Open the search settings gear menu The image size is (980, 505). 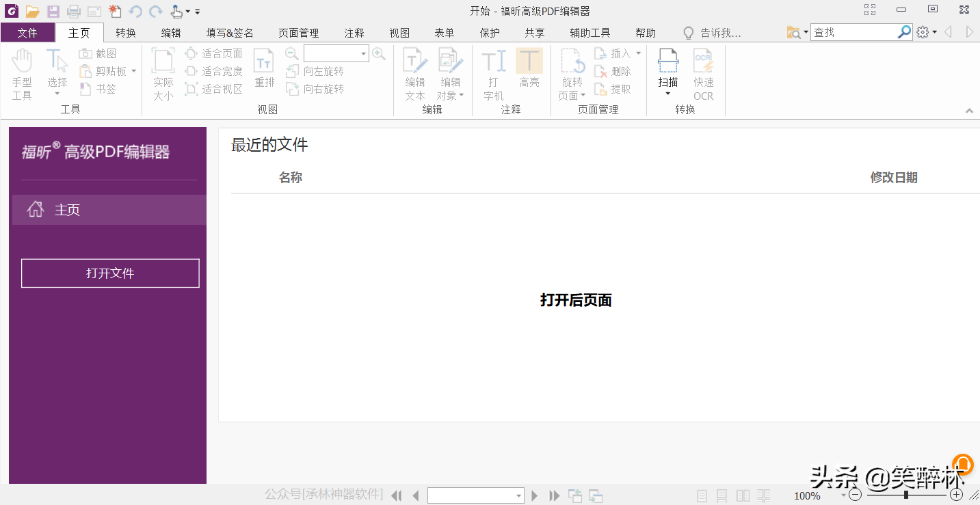(927, 32)
